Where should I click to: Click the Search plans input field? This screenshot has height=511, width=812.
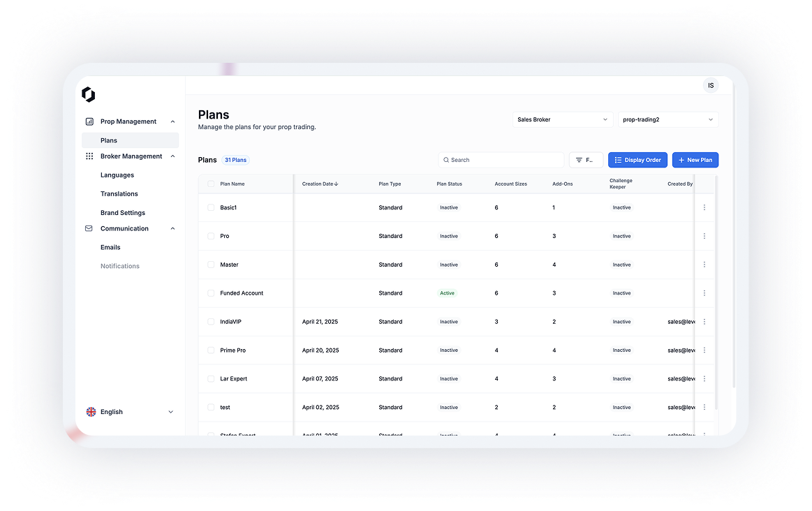[501, 160]
